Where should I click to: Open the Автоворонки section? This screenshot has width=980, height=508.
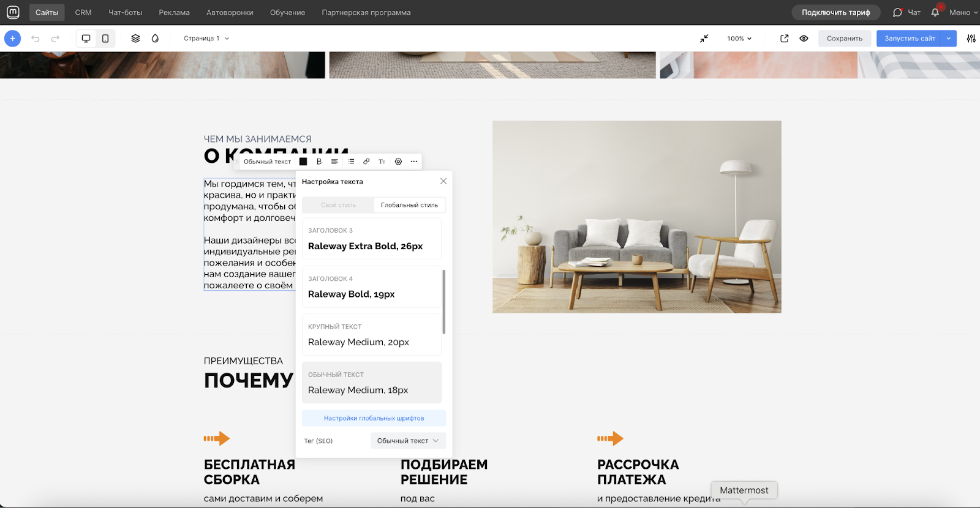[x=230, y=12]
